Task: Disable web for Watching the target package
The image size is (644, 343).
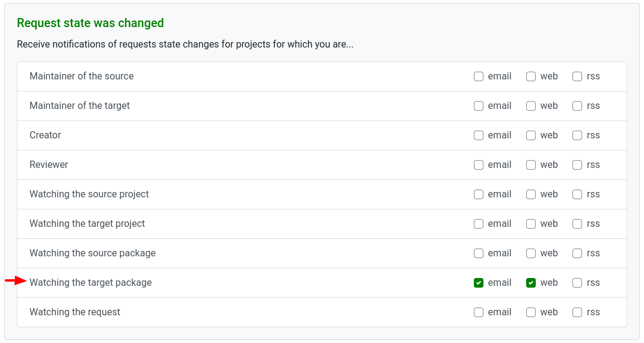Action: point(531,283)
